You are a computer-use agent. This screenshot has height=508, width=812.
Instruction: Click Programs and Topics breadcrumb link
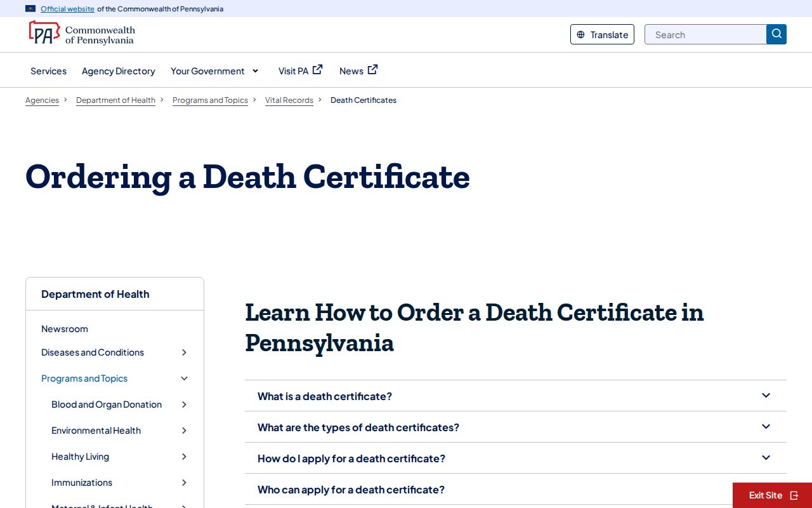point(210,100)
